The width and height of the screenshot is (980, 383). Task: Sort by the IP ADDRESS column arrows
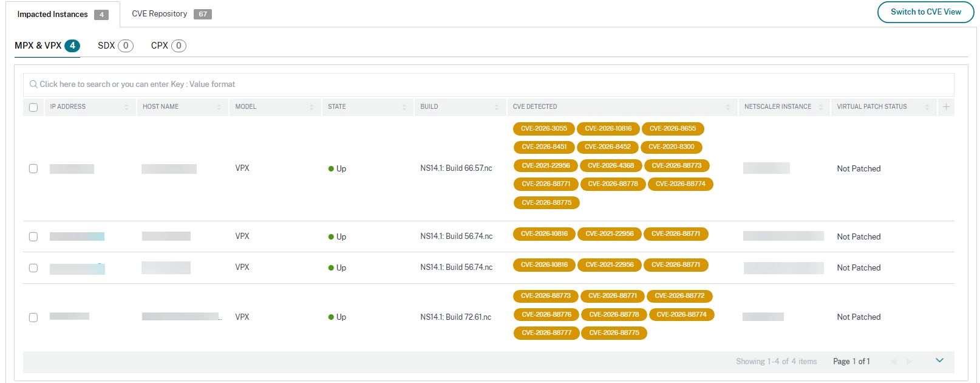coord(126,107)
